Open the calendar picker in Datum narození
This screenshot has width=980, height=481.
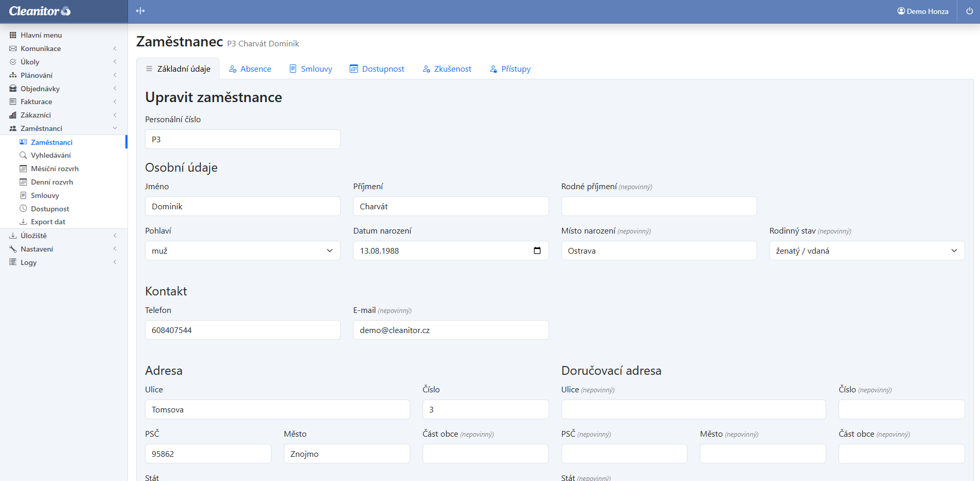coord(537,251)
